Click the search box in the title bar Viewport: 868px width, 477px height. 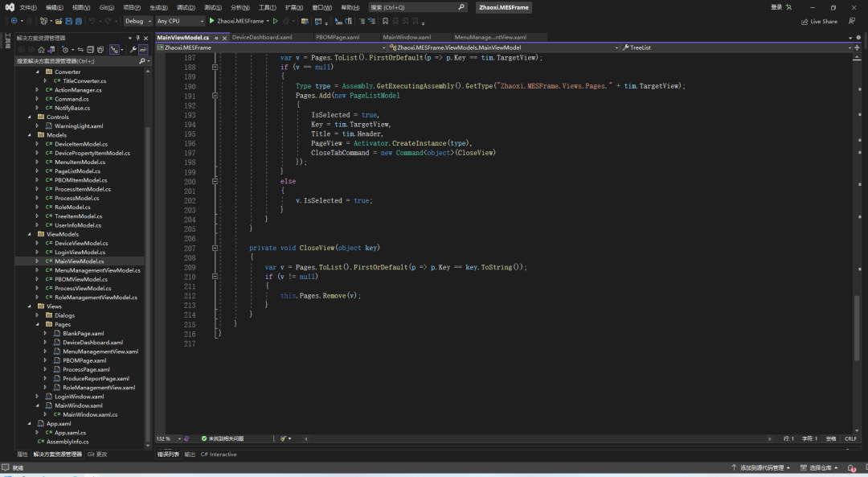coord(418,7)
